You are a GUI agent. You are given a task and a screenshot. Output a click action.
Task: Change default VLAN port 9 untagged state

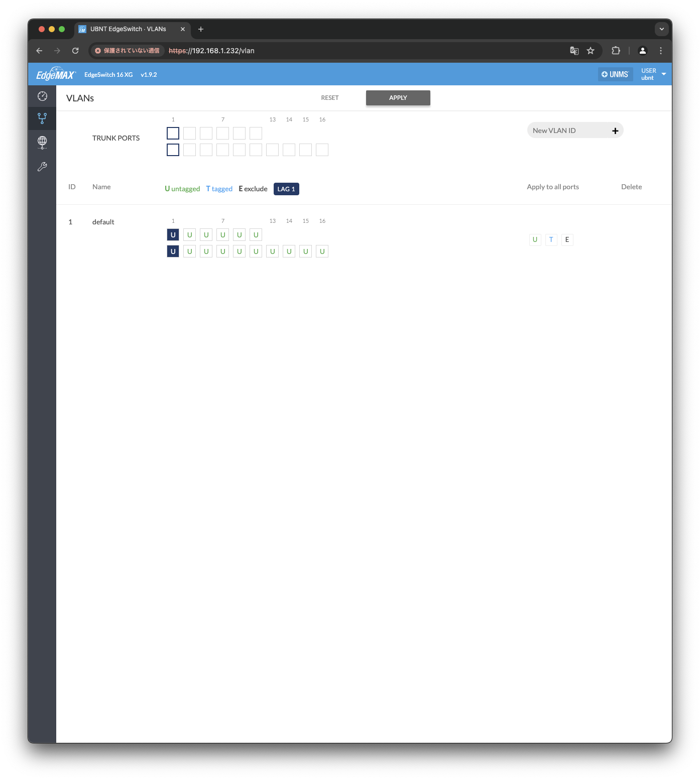tap(239, 235)
